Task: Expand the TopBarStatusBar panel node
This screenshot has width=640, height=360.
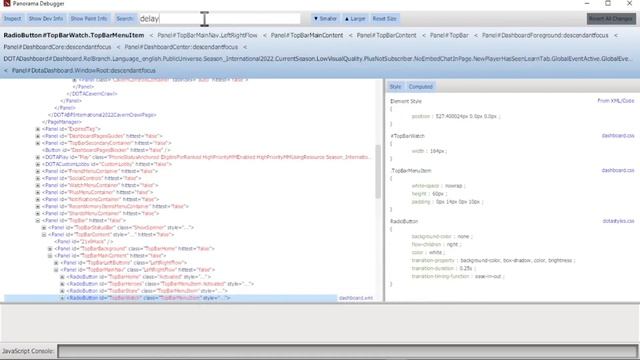Action: tap(44, 228)
